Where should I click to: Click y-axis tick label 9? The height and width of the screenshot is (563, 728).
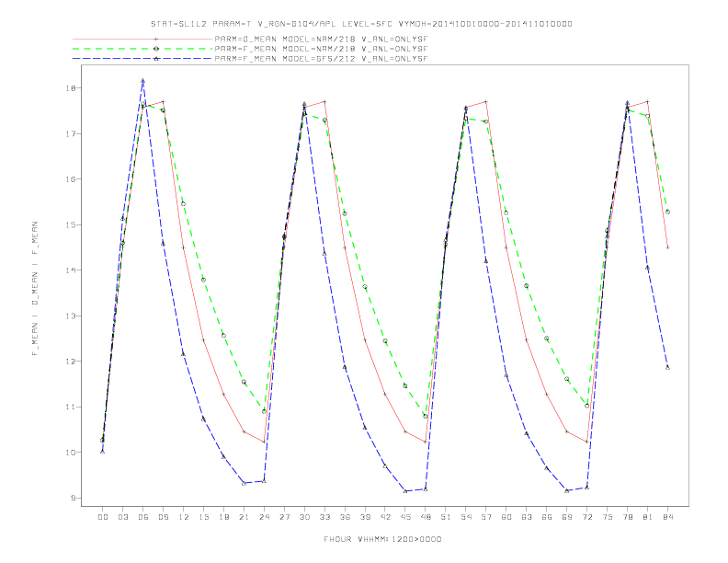pos(74,498)
